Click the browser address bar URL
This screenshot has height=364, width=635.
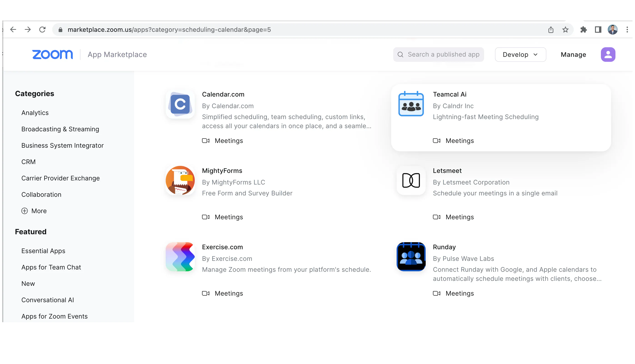[170, 30]
